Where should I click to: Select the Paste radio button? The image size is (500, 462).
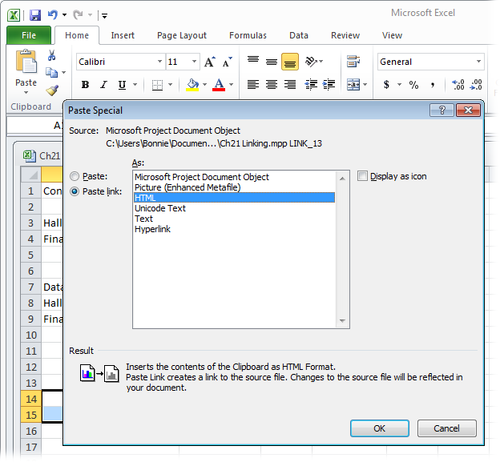pos(74,176)
